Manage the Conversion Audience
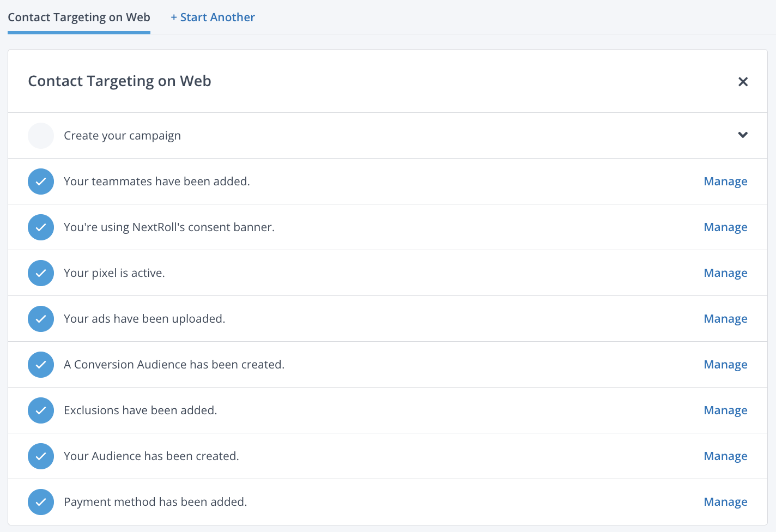The image size is (776, 532). click(x=725, y=365)
